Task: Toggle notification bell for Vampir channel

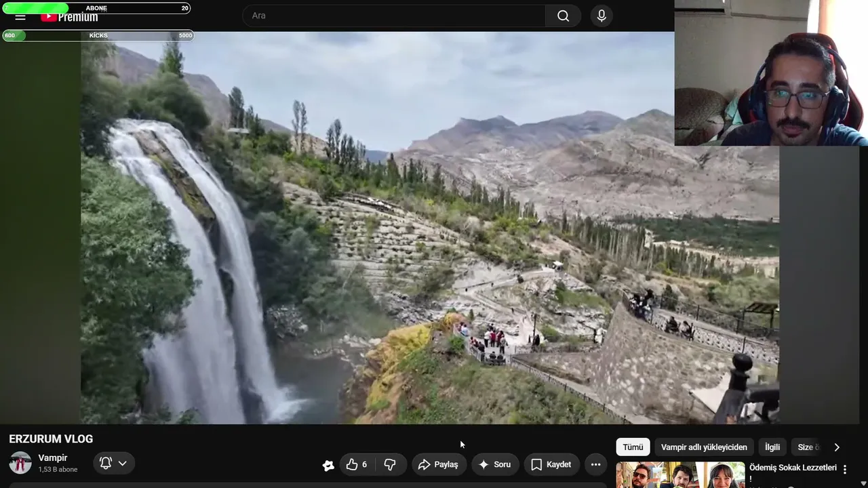Action: (x=106, y=463)
